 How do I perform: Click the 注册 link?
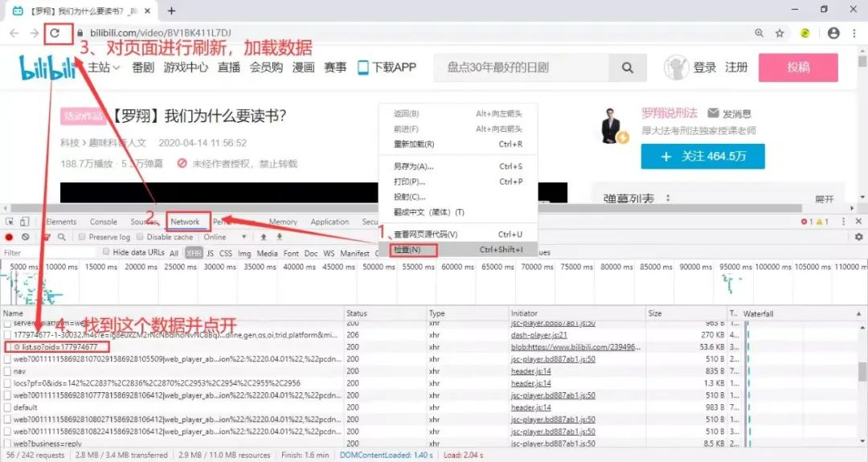coord(736,67)
